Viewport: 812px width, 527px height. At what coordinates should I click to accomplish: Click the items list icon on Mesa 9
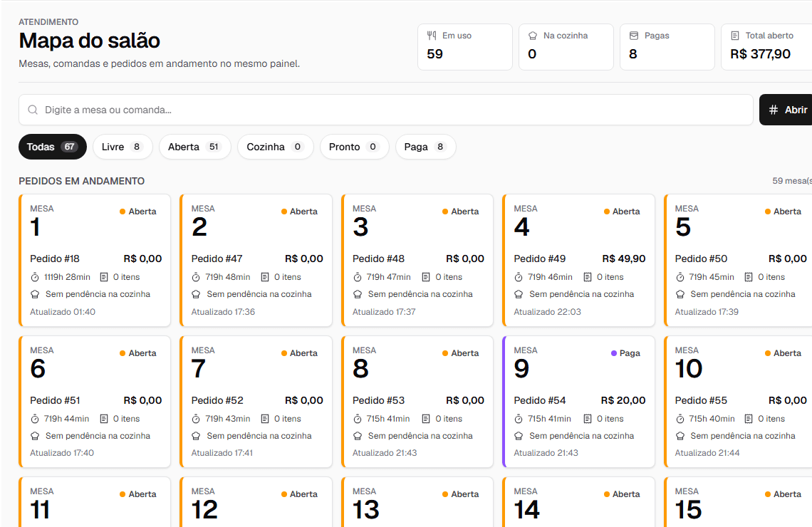pyautogui.click(x=587, y=418)
